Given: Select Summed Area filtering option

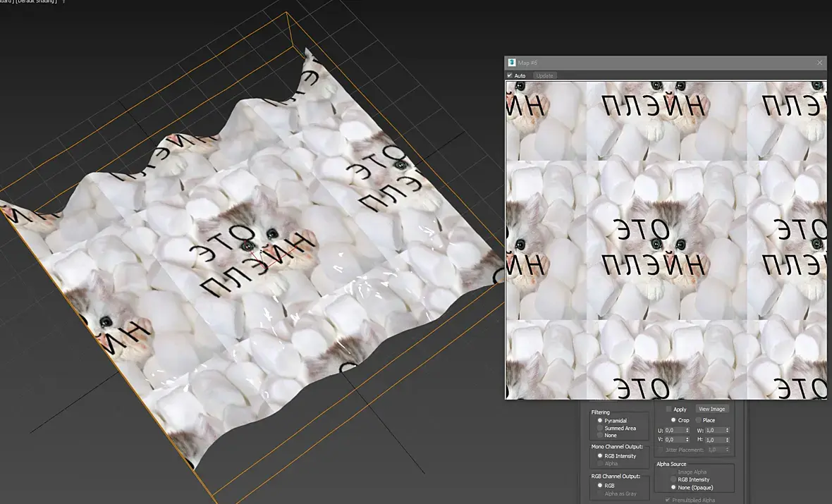Looking at the screenshot, I should point(600,428).
